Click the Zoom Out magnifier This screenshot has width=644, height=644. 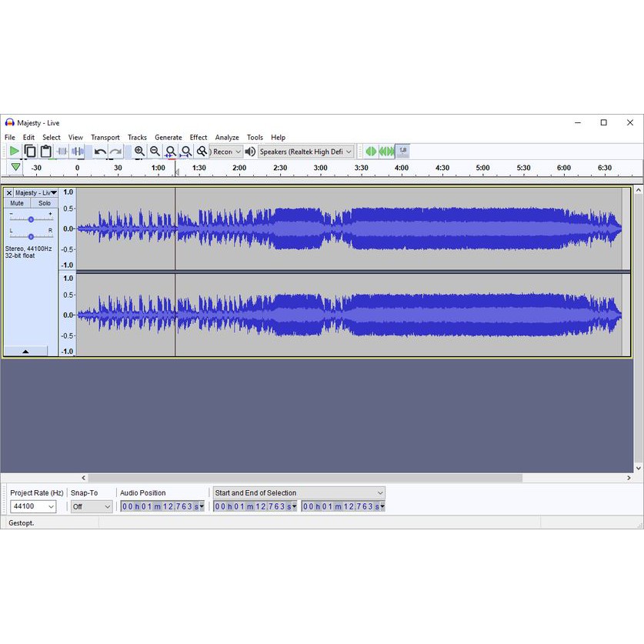[x=155, y=152]
